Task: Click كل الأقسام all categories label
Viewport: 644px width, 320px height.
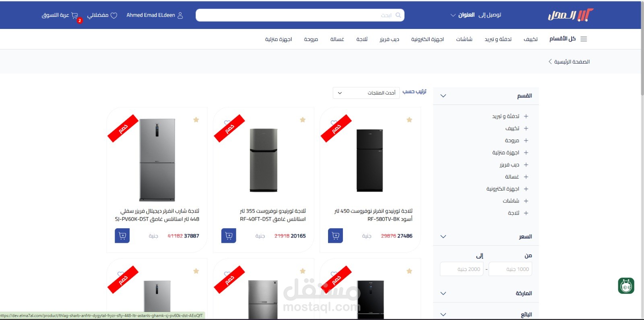Action: [562, 39]
